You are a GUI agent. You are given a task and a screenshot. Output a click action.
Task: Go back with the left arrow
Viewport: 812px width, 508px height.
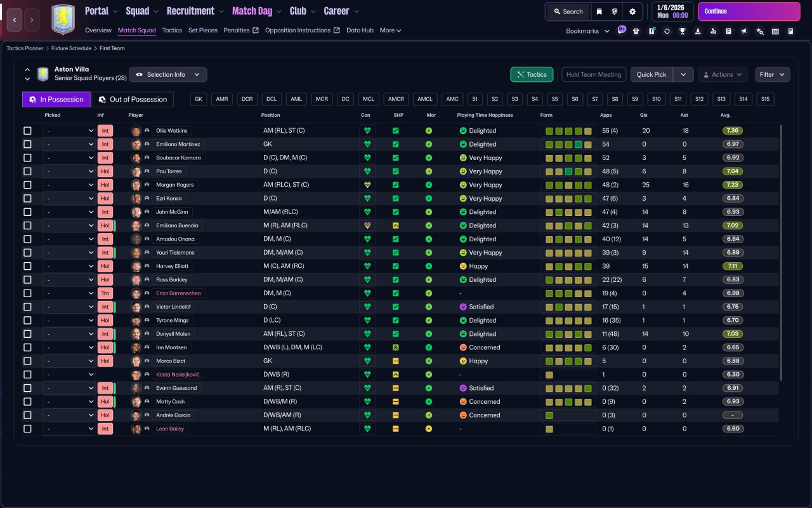tap(15, 20)
